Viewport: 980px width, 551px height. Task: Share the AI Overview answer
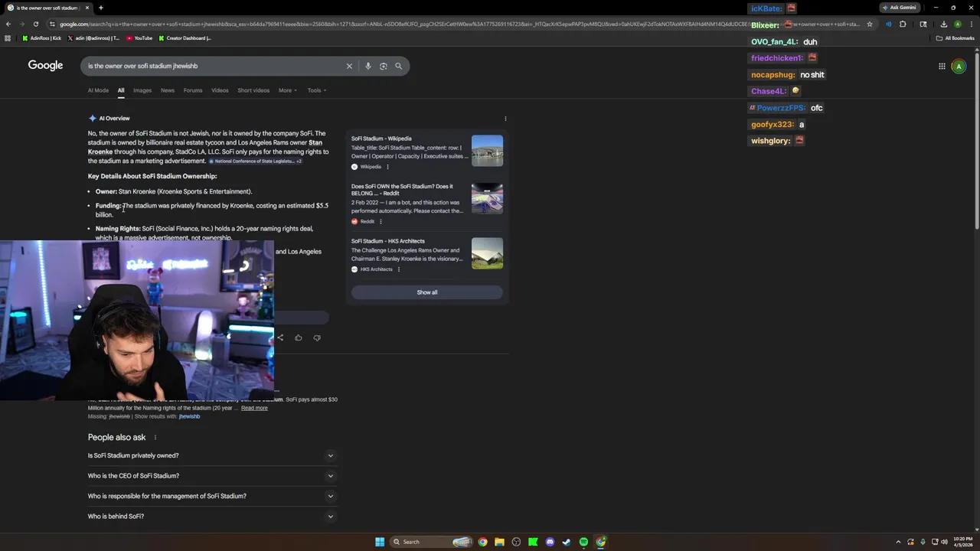pos(280,337)
